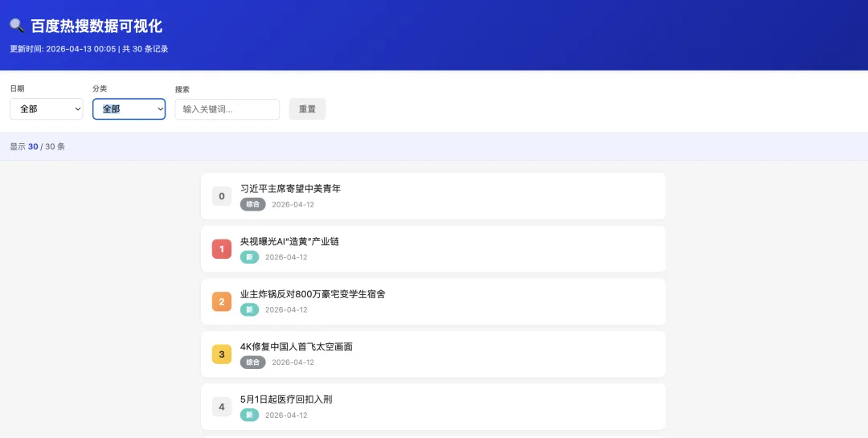Focus the 输入关键词 search field
Image resolution: width=868 pixels, height=438 pixels.
227,109
